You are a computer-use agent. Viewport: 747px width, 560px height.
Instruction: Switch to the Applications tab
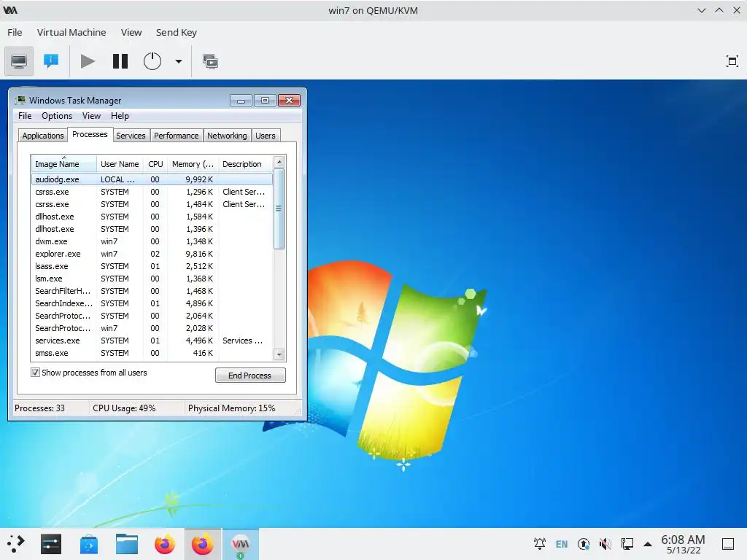tap(43, 136)
